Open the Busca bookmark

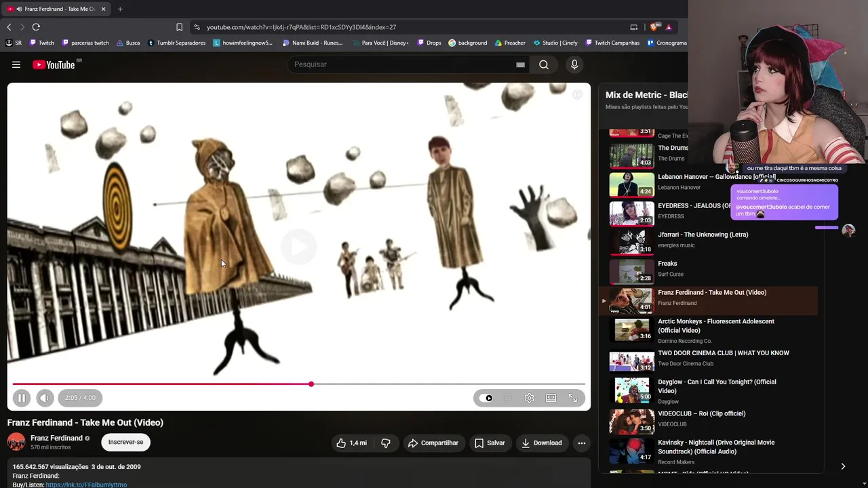click(128, 43)
